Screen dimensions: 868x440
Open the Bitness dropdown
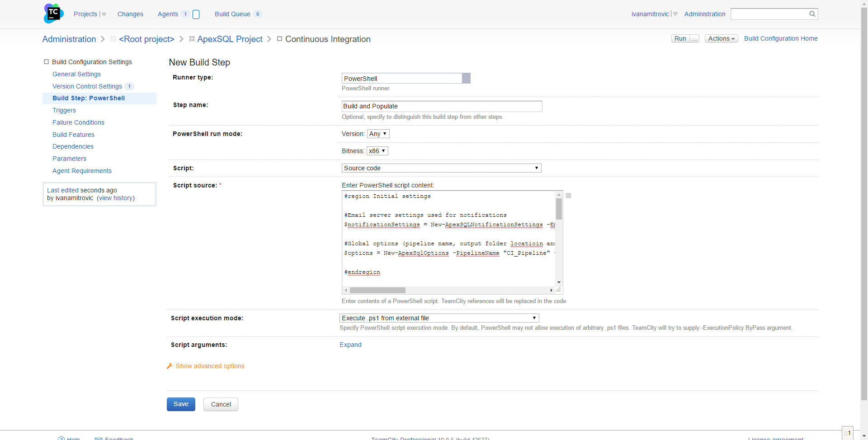pyautogui.click(x=377, y=151)
